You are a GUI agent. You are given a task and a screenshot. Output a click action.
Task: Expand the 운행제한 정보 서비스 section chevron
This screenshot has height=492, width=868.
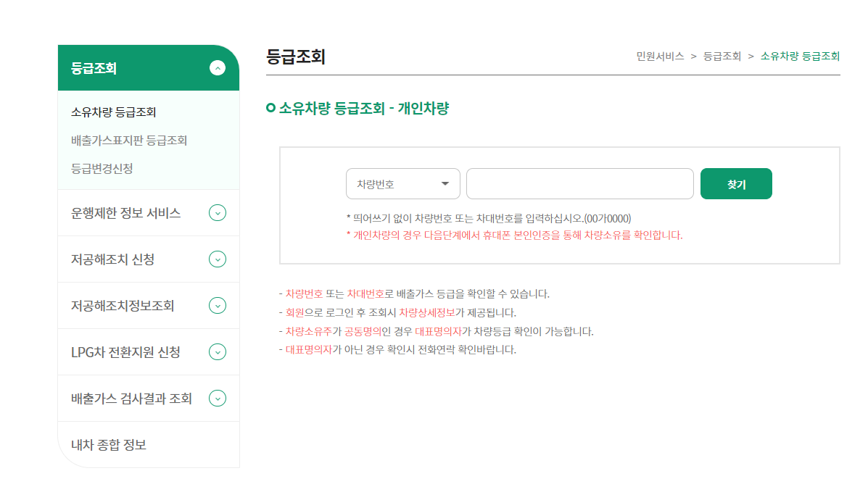218,212
